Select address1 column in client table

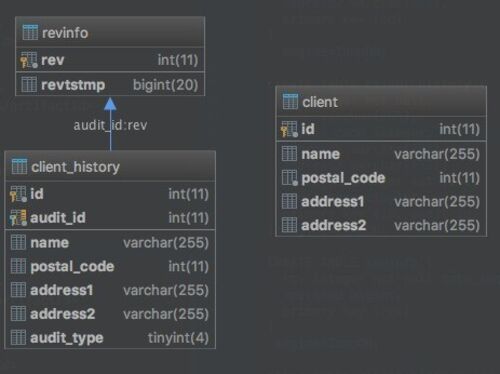click(333, 202)
